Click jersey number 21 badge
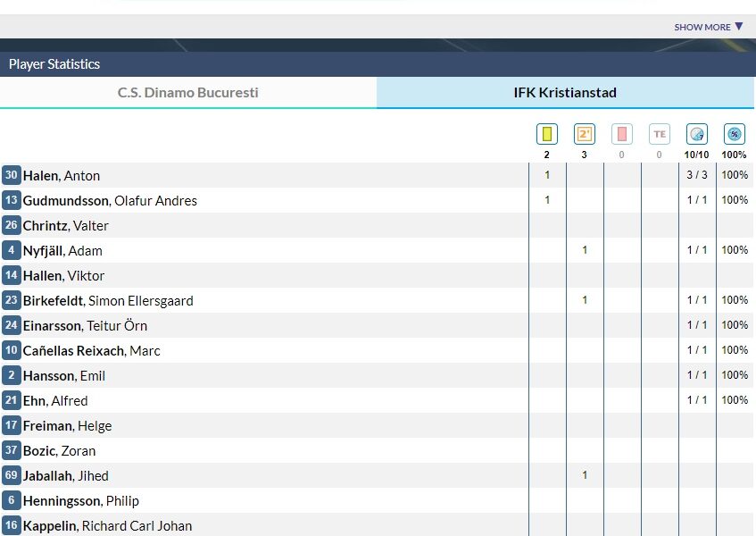Screen dimensions: 756x536 click(11, 400)
